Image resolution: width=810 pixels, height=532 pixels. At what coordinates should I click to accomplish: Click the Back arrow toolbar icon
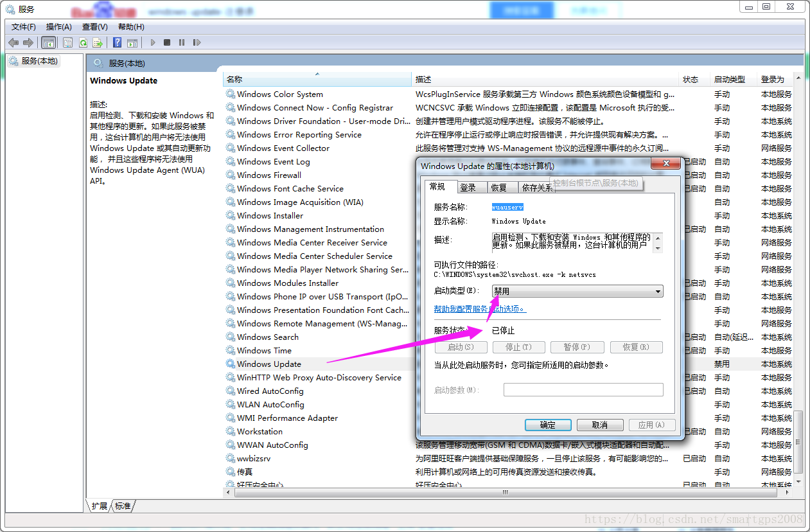(13, 42)
